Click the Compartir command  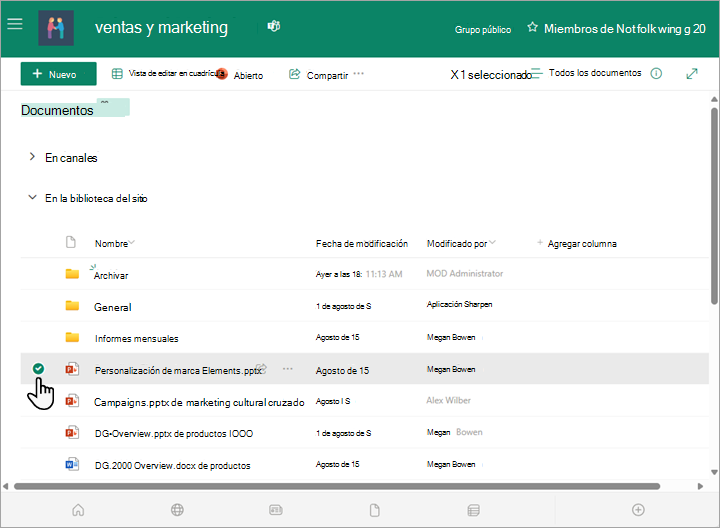tap(327, 75)
